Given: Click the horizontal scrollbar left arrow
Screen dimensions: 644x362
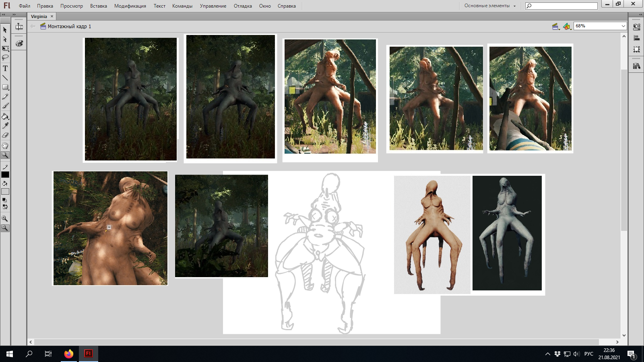Looking at the screenshot, I should pos(31,342).
